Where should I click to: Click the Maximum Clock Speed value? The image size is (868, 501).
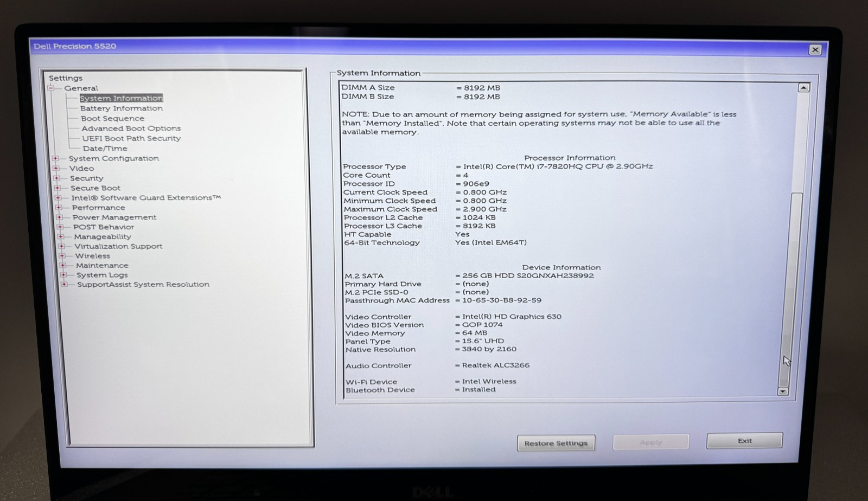(x=484, y=209)
